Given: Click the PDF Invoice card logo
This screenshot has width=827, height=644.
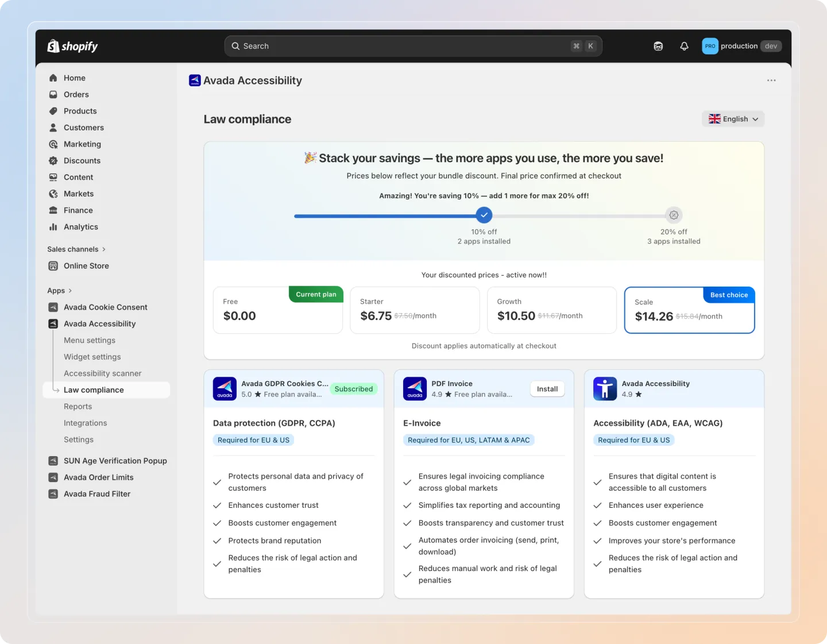Looking at the screenshot, I should 415,389.
